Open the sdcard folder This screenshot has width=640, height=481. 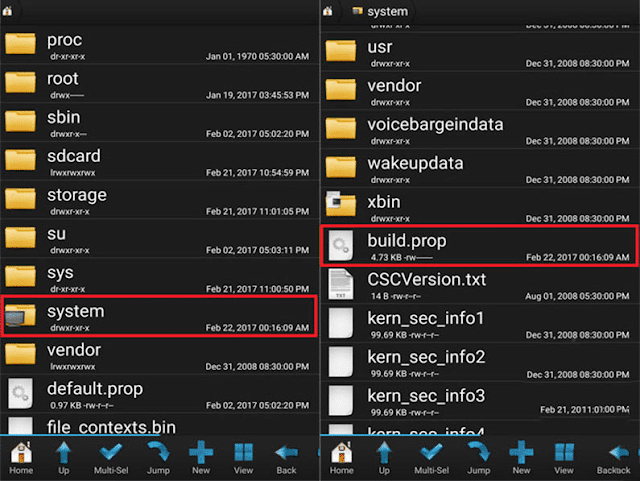(160, 162)
